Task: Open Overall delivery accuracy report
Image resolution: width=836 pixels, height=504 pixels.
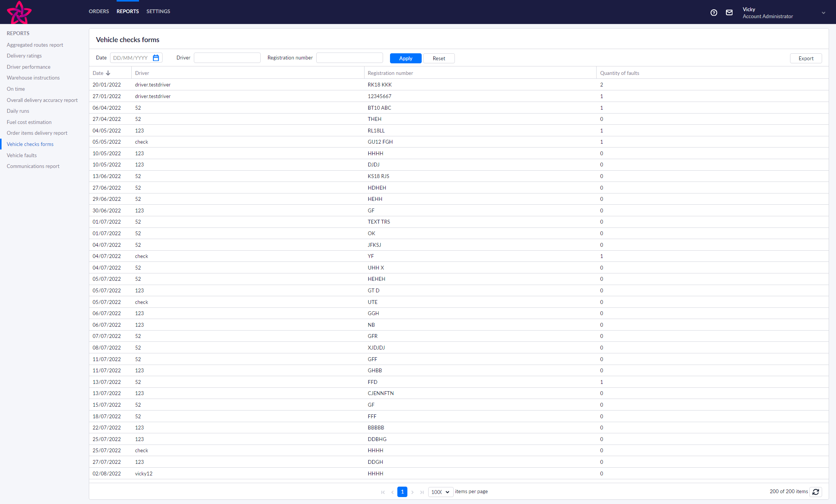Action: (x=42, y=100)
